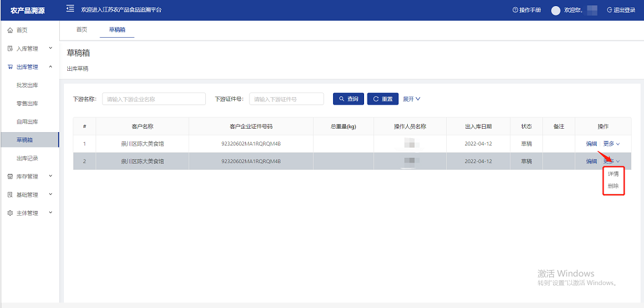
Task: Expand search filters with 展开
Action: (411, 99)
